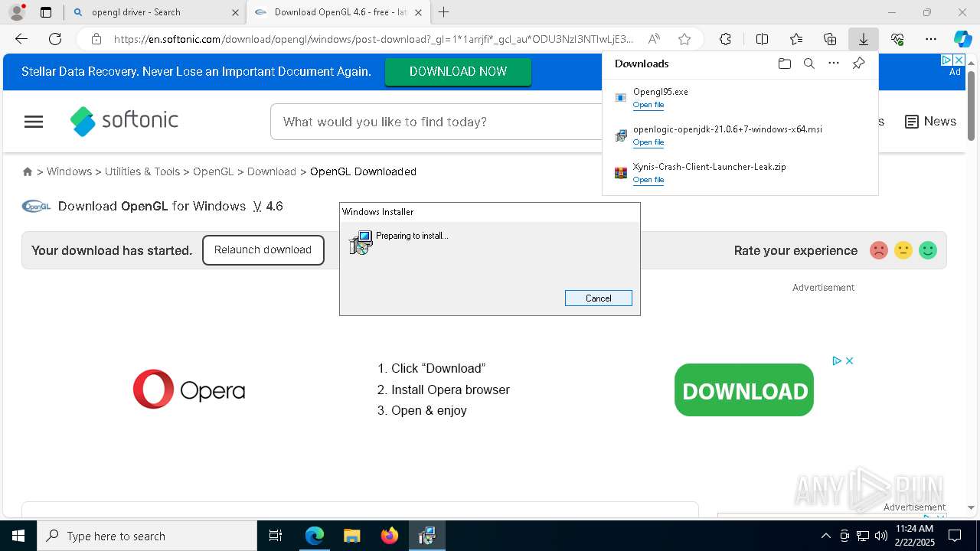Screen dimensions: 980x551
Task: Open the News section
Action: click(x=930, y=122)
